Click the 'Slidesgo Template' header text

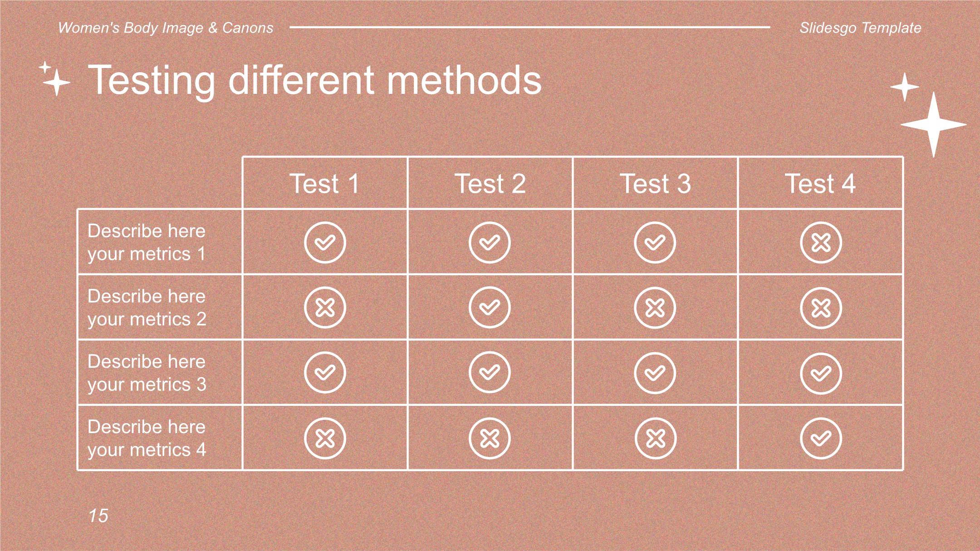[860, 28]
